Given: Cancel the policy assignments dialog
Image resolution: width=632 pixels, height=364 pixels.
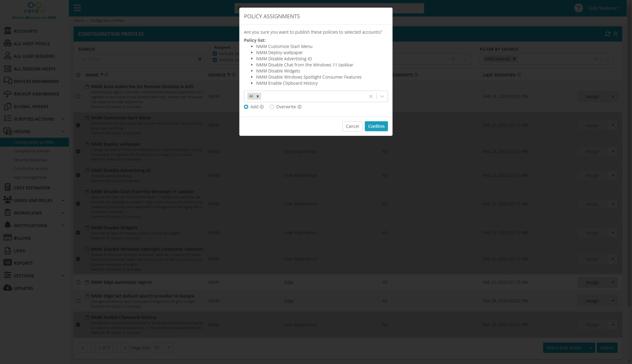Looking at the screenshot, I should click(352, 126).
